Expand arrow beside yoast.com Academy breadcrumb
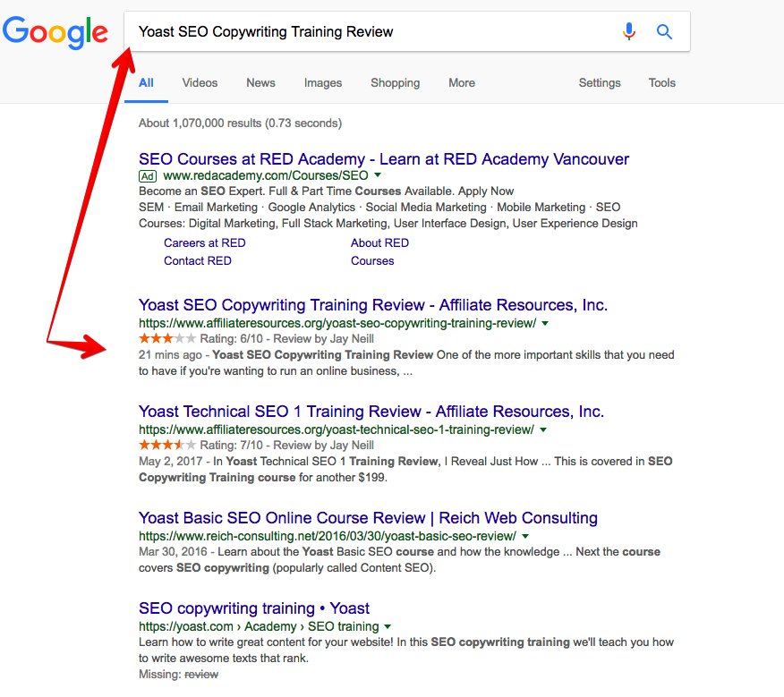 click(x=388, y=626)
